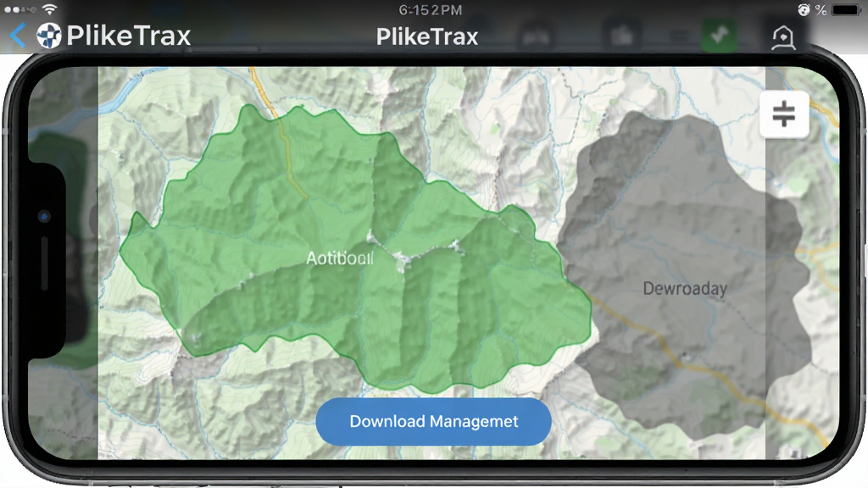The image size is (868, 488).
Task: Open the home marker icon at top right
Action: (x=783, y=37)
